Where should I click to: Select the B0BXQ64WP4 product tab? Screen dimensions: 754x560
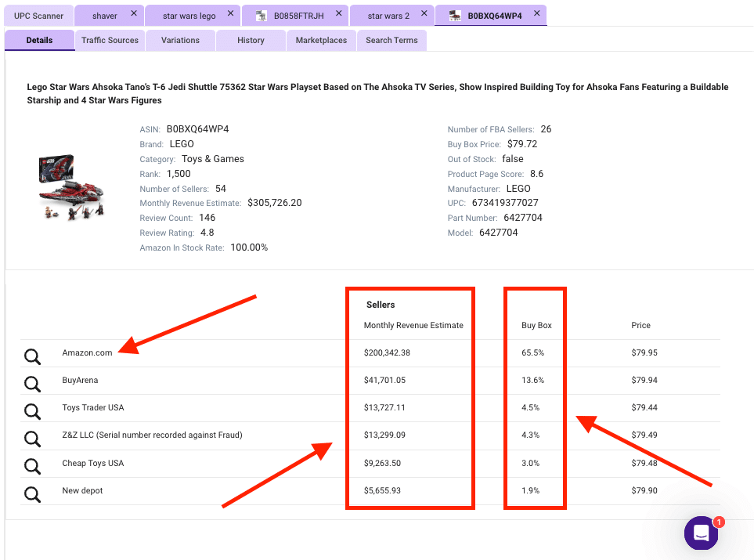(494, 16)
